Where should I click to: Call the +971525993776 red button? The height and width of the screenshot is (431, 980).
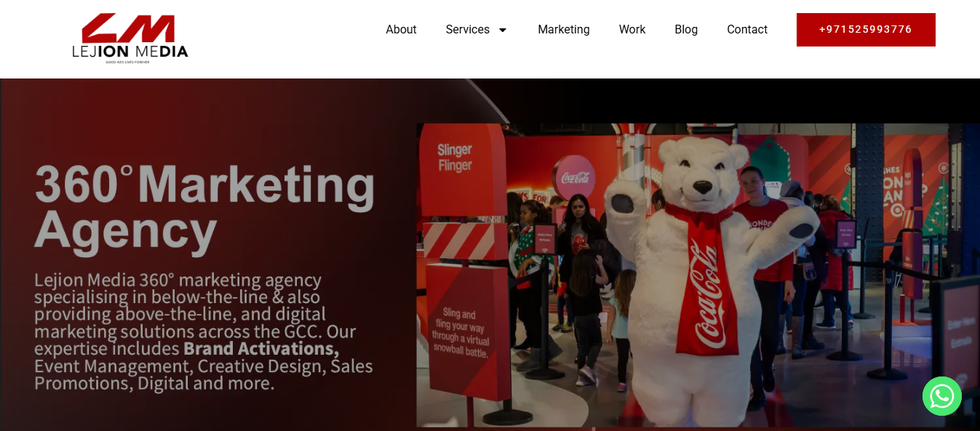pos(866,30)
